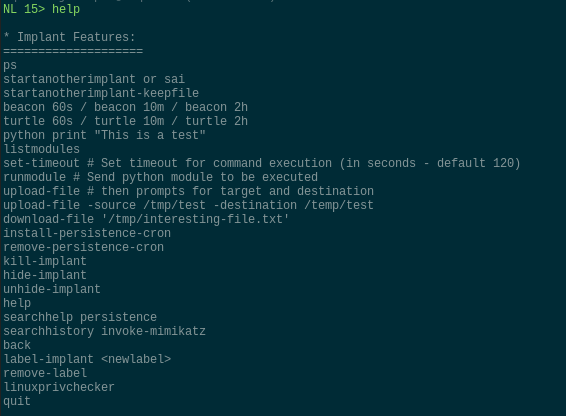Select 'remove-persistence-cron' command text
The width and height of the screenshot is (566, 416).
point(83,247)
